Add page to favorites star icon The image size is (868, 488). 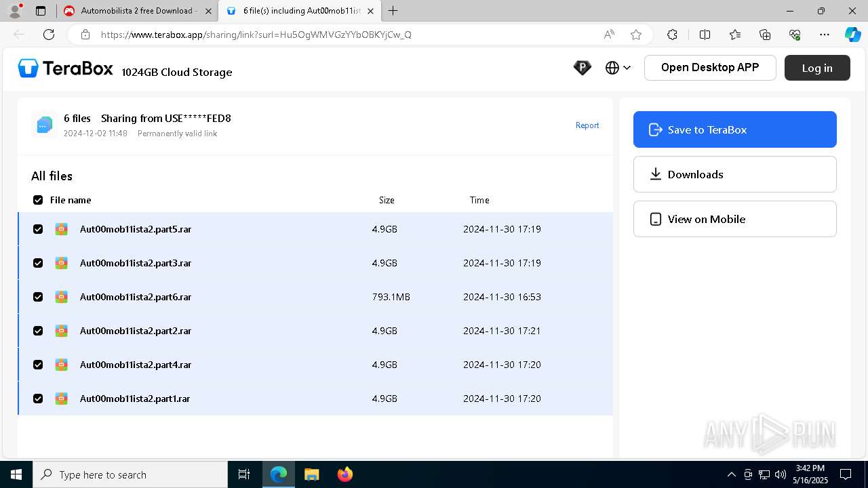pos(636,35)
